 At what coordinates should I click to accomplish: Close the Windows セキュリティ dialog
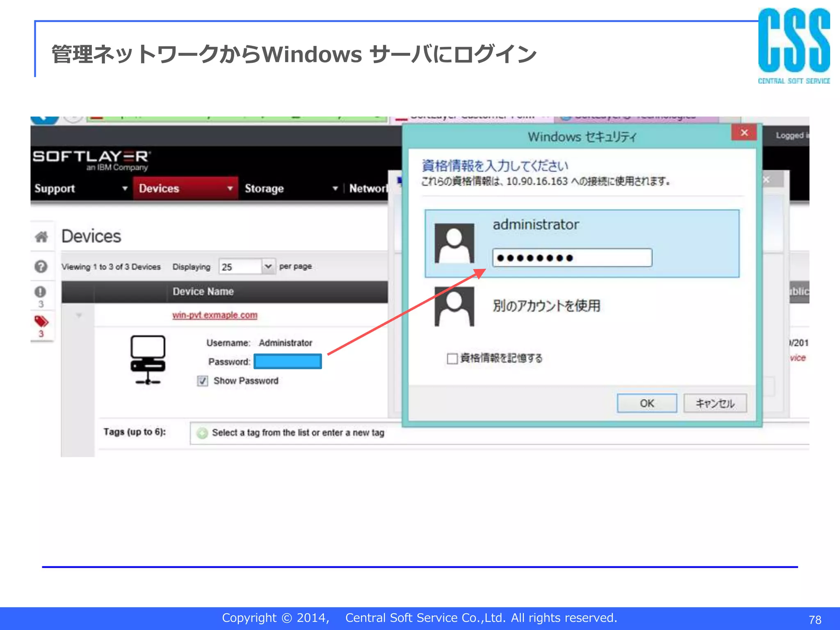(744, 133)
